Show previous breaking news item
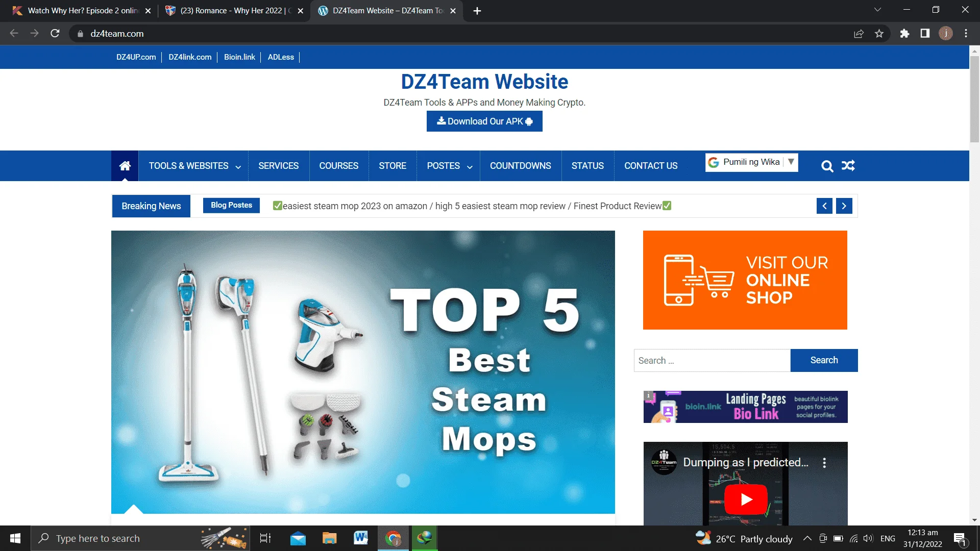 (x=824, y=206)
